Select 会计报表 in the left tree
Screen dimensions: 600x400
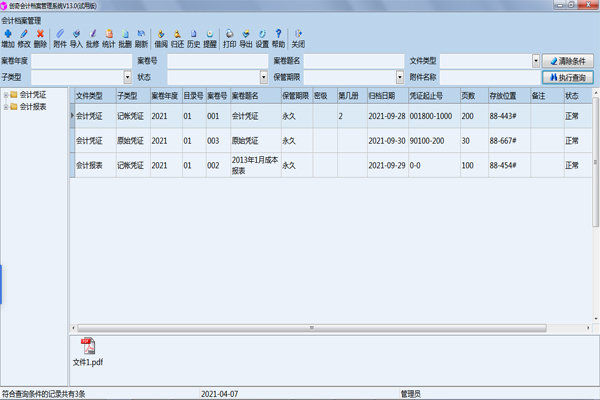coord(33,106)
